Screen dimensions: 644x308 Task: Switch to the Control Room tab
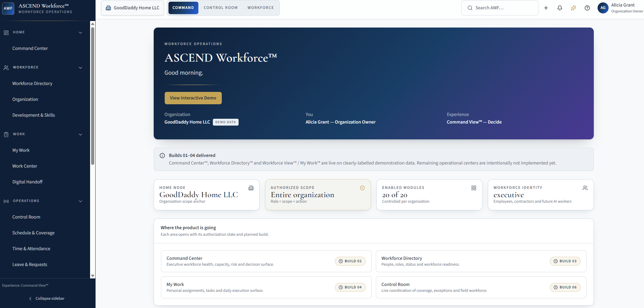[221, 8]
